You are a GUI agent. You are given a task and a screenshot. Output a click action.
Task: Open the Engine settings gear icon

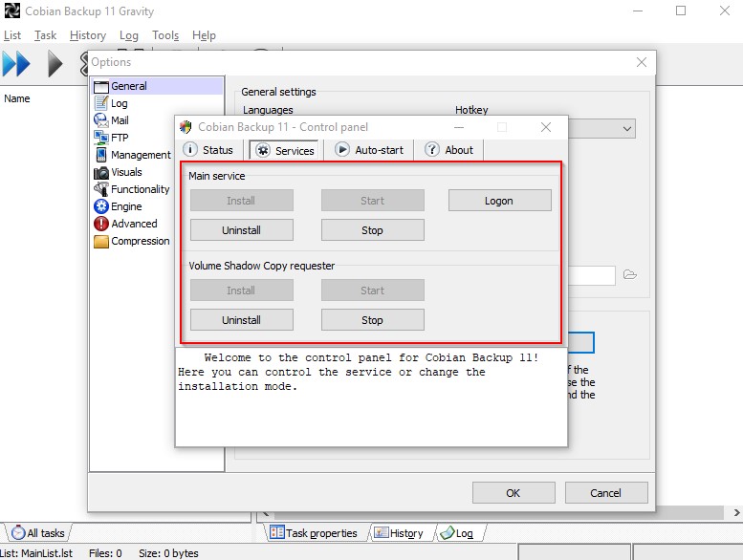(101, 206)
